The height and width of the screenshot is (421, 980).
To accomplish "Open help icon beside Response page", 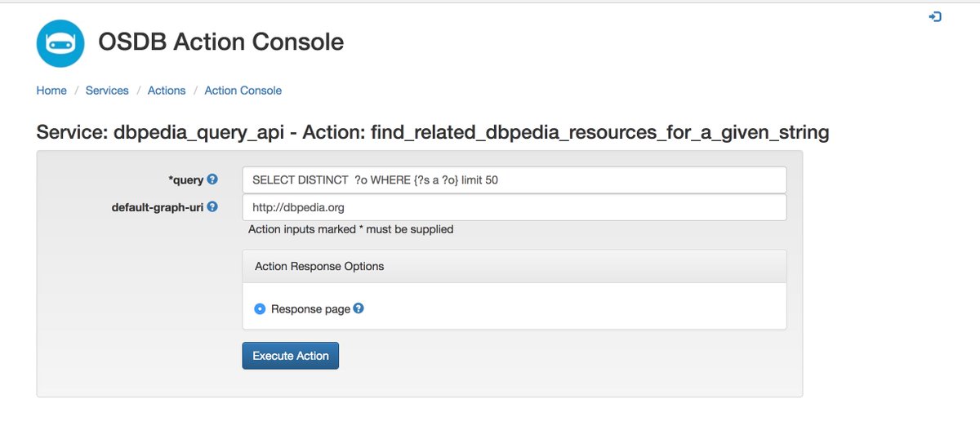I will coord(359,309).
